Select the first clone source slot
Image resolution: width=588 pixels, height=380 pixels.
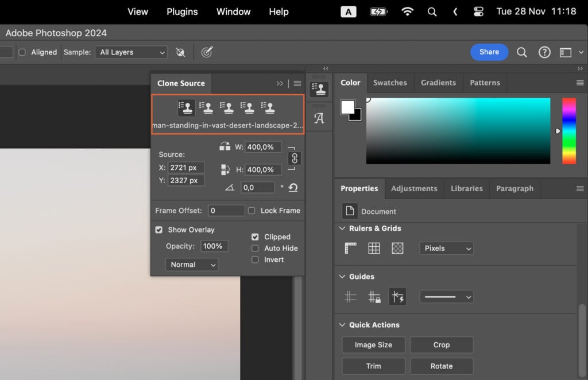[x=185, y=107]
